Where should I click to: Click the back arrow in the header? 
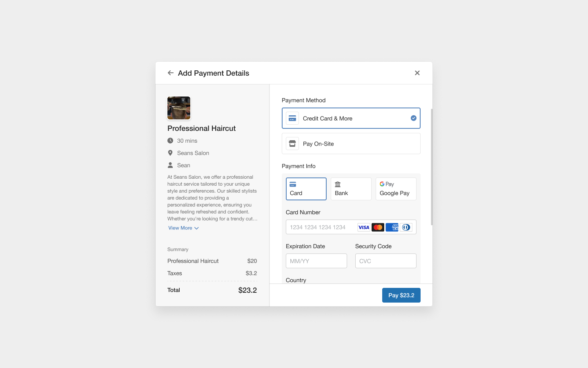click(x=171, y=72)
